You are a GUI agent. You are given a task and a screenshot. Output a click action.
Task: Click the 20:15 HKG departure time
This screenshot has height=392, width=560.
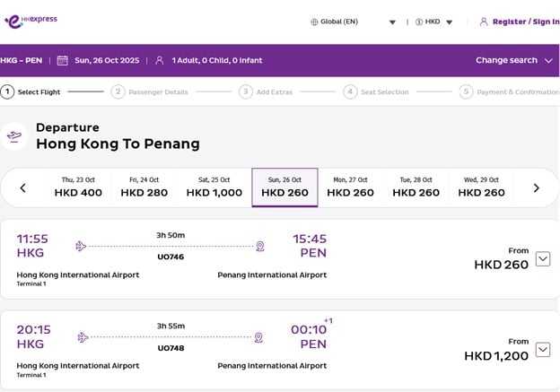click(33, 336)
